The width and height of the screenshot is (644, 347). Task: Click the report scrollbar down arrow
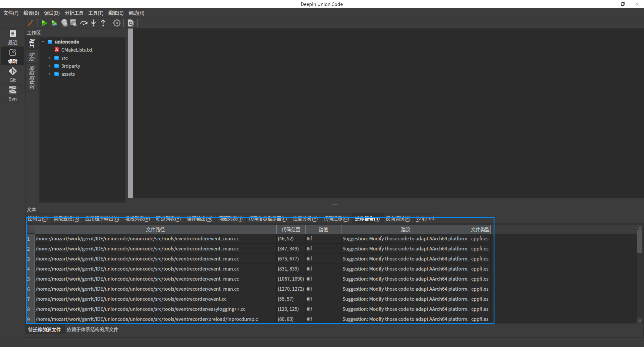pyautogui.click(x=640, y=321)
